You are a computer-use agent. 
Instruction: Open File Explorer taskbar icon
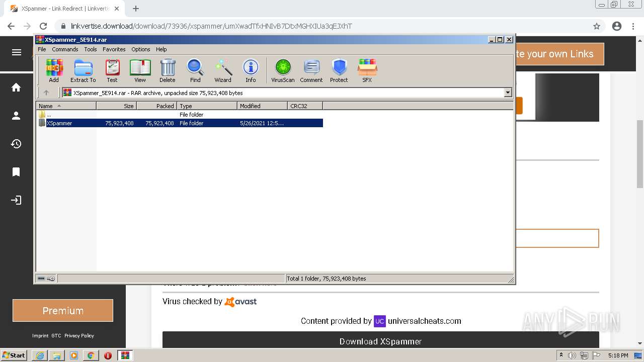point(57,355)
